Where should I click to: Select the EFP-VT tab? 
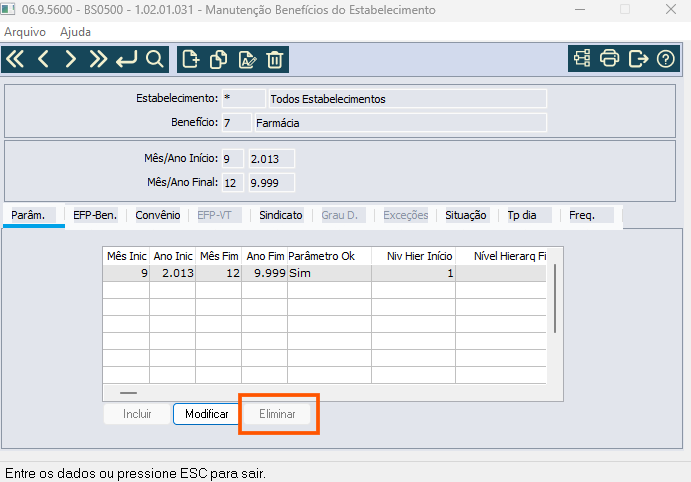pyautogui.click(x=219, y=215)
